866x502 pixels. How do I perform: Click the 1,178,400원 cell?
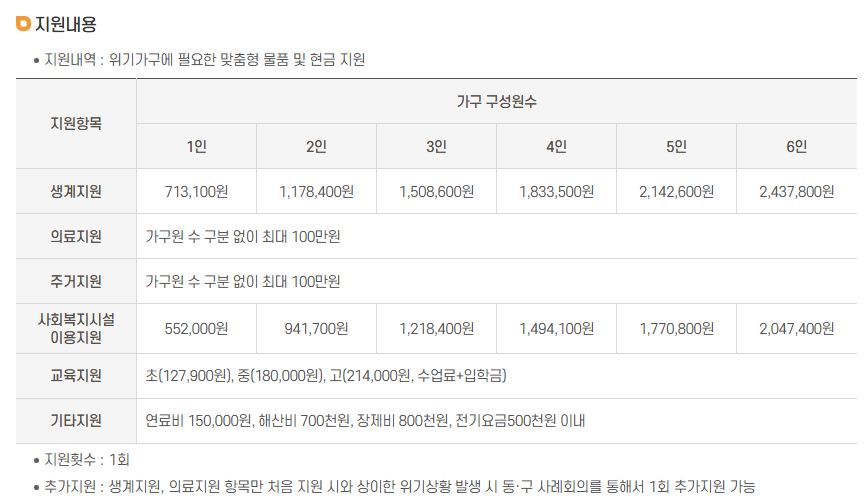tap(316, 192)
